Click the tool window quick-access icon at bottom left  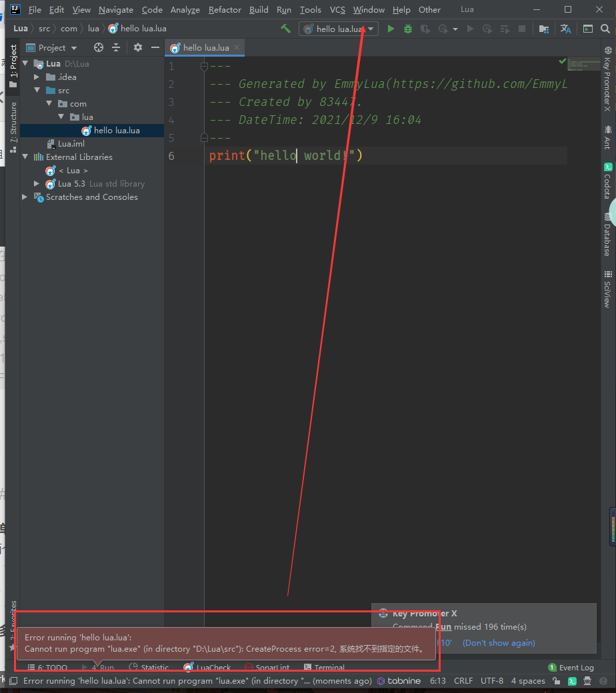point(14,680)
